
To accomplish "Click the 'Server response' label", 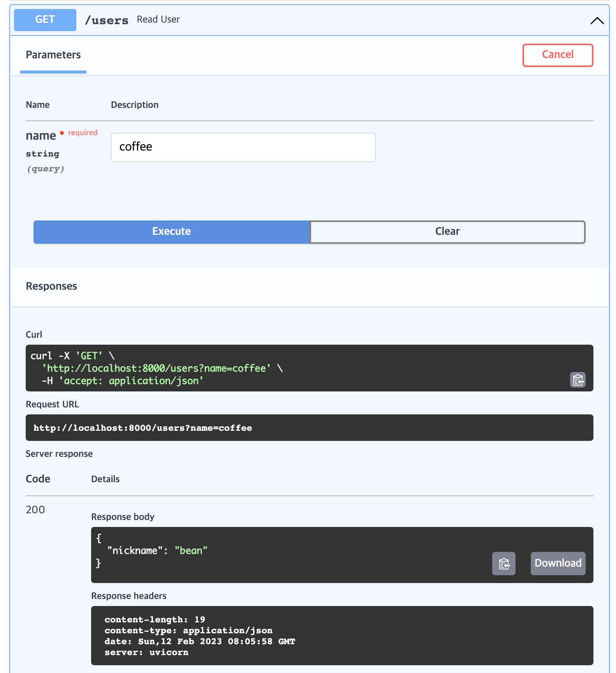I will coord(59,454).
